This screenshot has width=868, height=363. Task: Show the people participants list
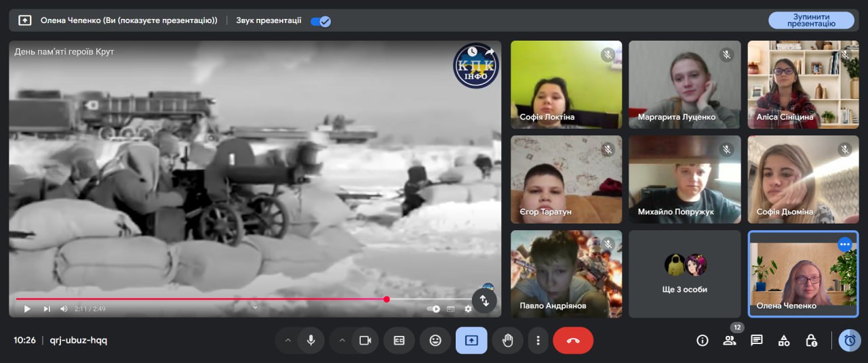(x=730, y=341)
